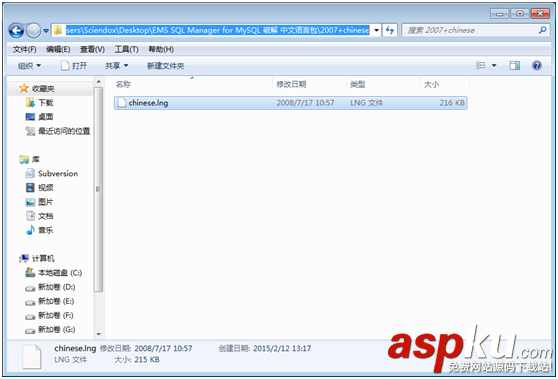The height and width of the screenshot is (379, 558).
Task: Click the 音乐 note icon
Action: (30, 230)
